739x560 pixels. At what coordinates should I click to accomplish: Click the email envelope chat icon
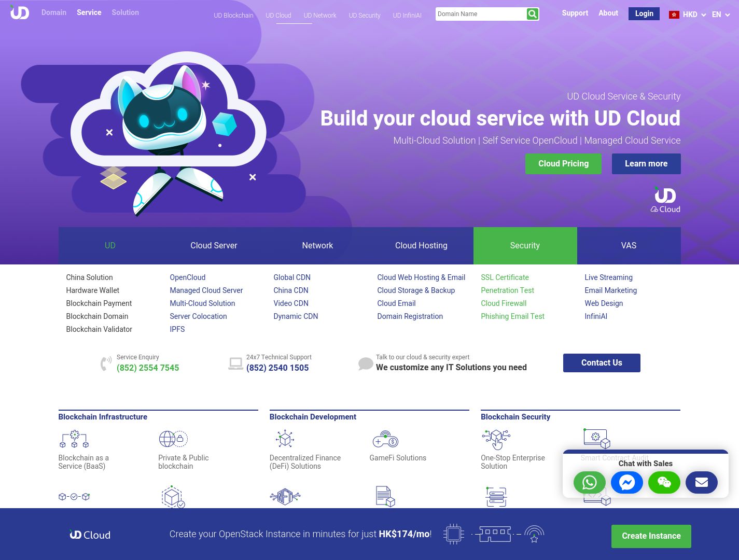[701, 483]
